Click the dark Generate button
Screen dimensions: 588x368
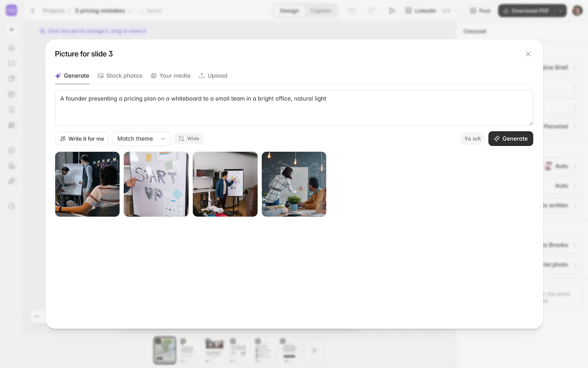coord(510,139)
